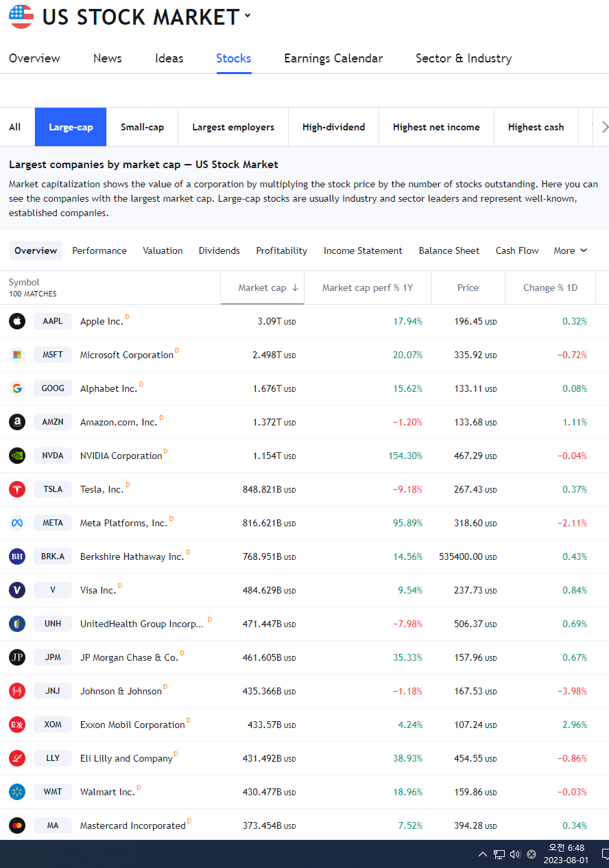Click the Berkshire Hathaway logo icon

point(17,556)
